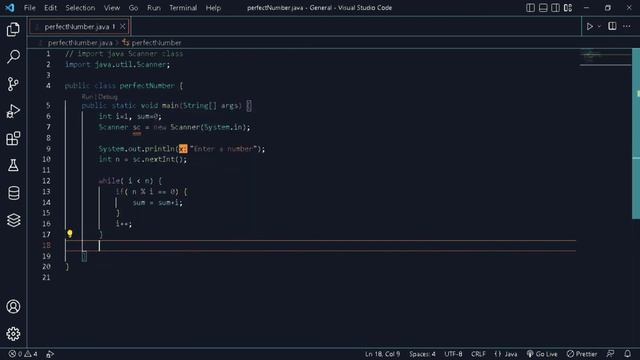This screenshot has height=360, width=640.
Task: Click the text 'import java.util.Scanner;'
Action: coord(117,64)
